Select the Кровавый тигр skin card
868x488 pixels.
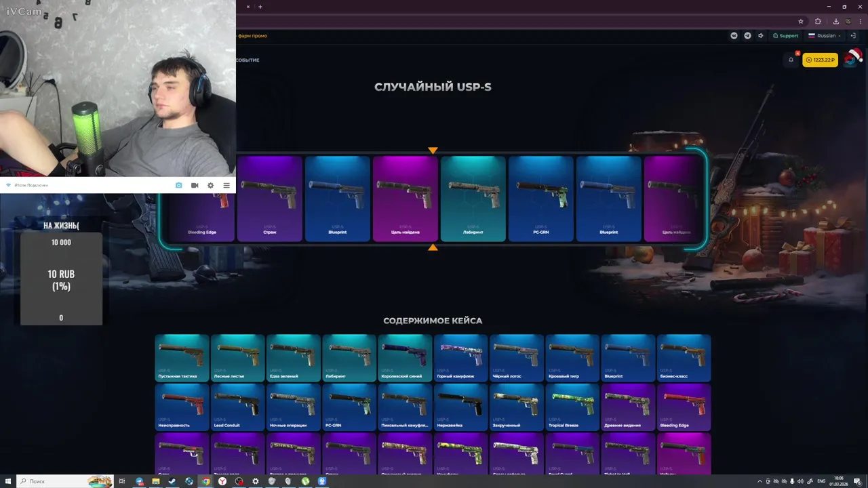(x=572, y=358)
